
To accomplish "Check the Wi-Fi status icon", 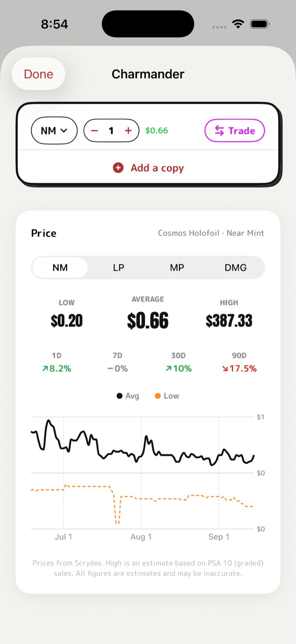I will pyautogui.click(x=238, y=24).
